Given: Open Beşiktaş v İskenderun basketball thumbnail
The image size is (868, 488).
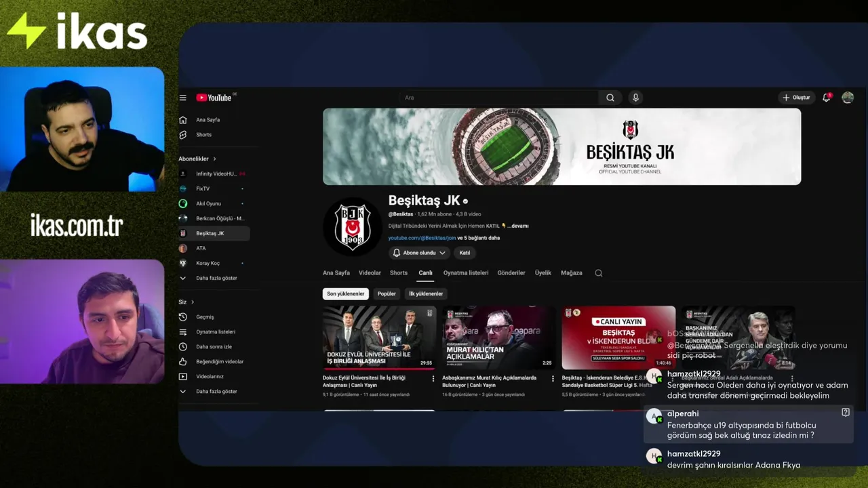Looking at the screenshot, I should 618,337.
